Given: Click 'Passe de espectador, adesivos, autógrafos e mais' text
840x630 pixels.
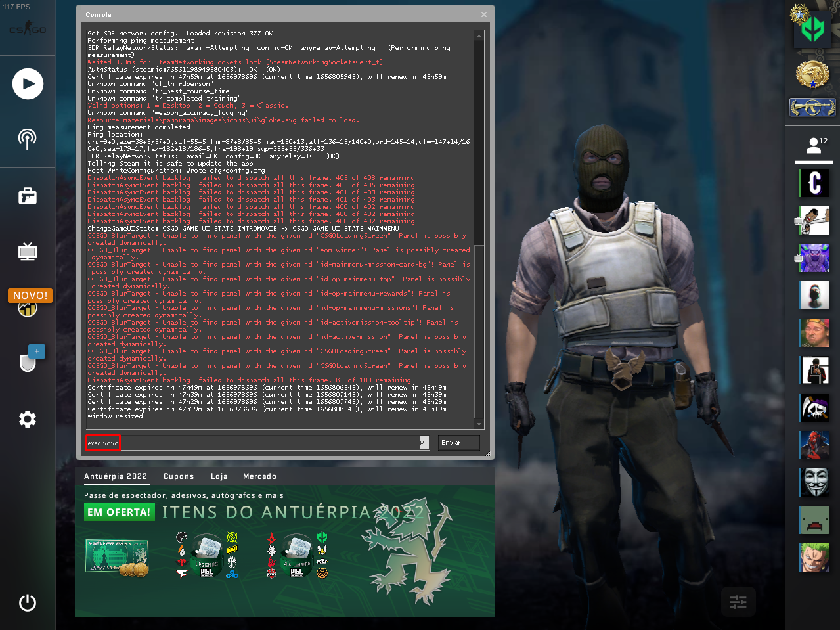Looking at the screenshot, I should click(x=184, y=495).
